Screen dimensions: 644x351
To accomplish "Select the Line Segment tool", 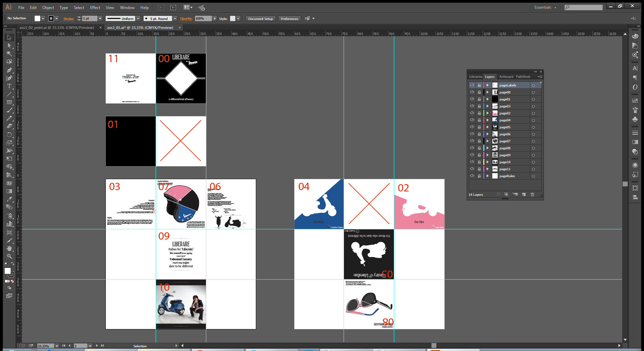I will pyautogui.click(x=9, y=94).
